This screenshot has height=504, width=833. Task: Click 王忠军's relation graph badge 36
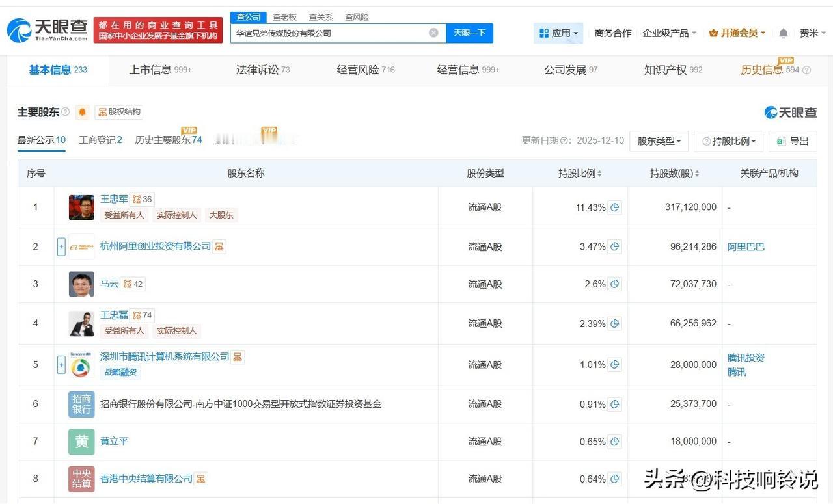pyautogui.click(x=142, y=200)
